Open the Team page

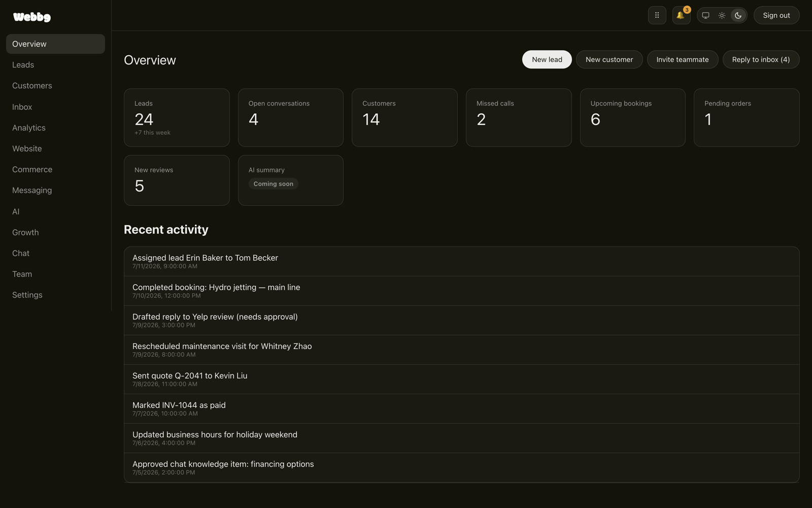(x=55, y=274)
